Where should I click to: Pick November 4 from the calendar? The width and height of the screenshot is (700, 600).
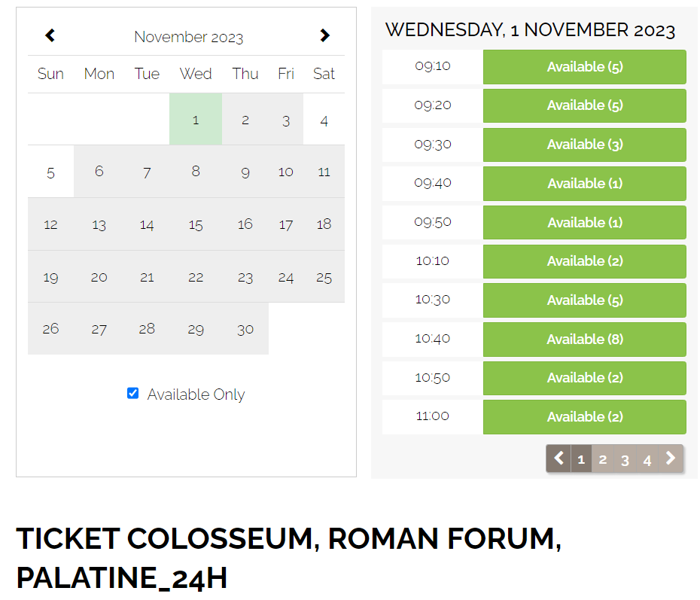point(324,120)
